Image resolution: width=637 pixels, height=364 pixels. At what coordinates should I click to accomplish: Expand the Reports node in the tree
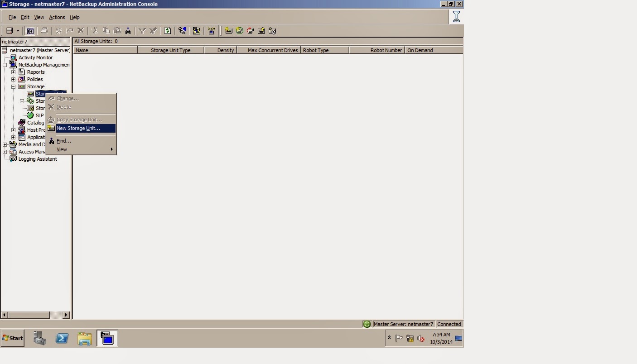click(x=14, y=72)
